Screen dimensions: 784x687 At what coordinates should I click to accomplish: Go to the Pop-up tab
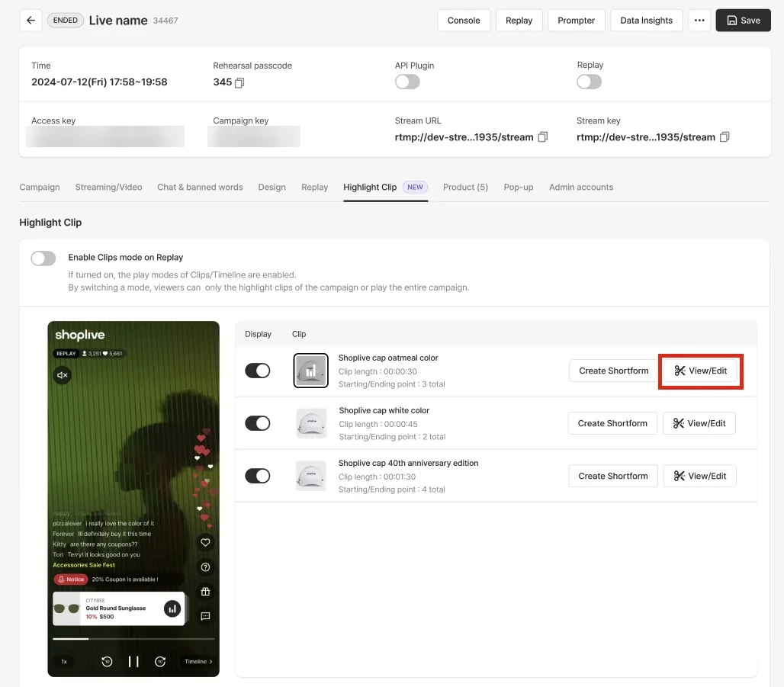pos(519,187)
